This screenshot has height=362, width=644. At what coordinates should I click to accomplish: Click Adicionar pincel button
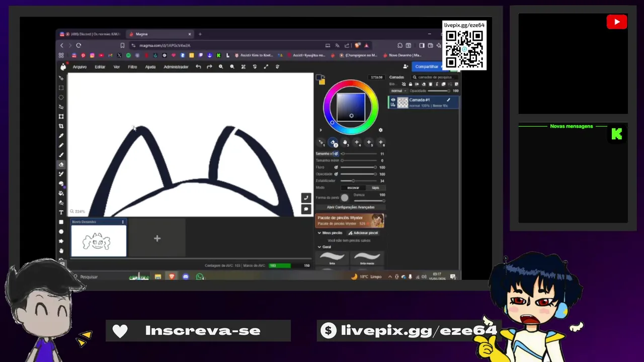(363, 233)
